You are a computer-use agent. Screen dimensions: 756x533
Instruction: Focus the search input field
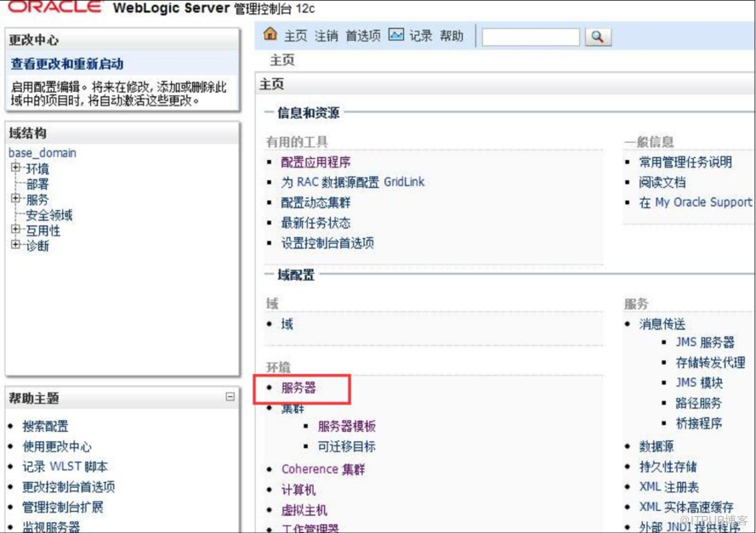click(531, 37)
